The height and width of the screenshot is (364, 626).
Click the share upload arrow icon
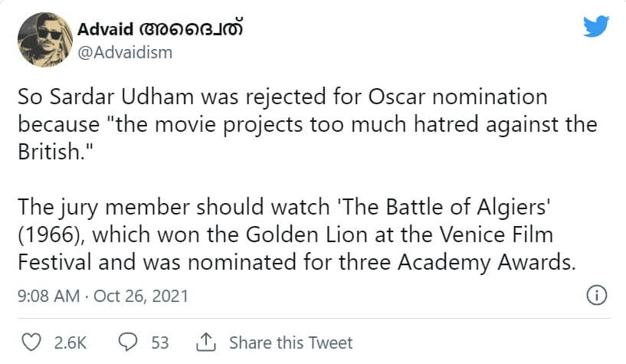(205, 343)
